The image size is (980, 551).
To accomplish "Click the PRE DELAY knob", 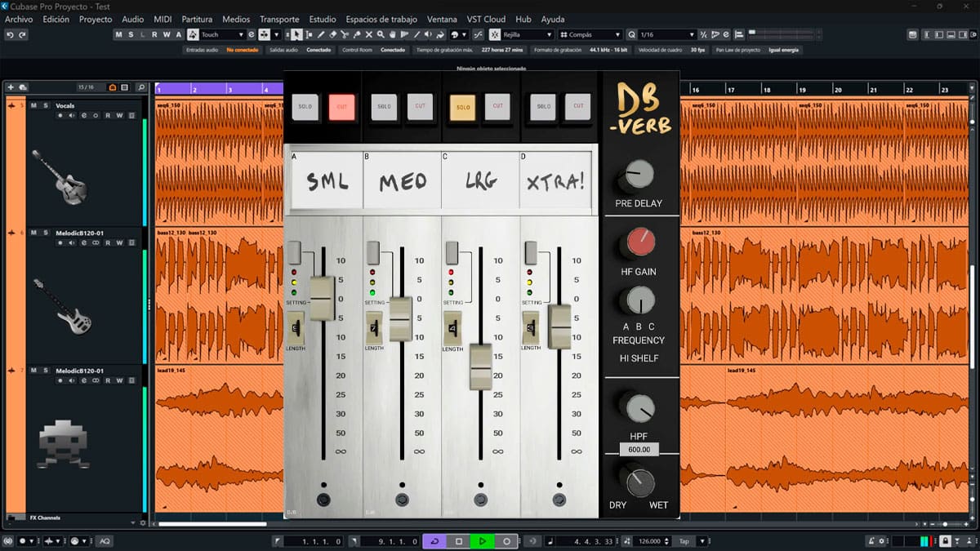I will pyautogui.click(x=639, y=176).
